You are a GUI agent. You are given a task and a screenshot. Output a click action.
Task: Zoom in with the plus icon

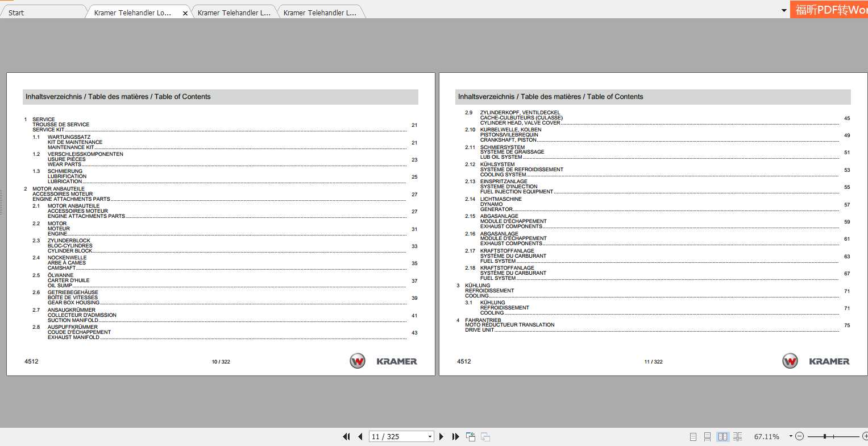point(865,437)
